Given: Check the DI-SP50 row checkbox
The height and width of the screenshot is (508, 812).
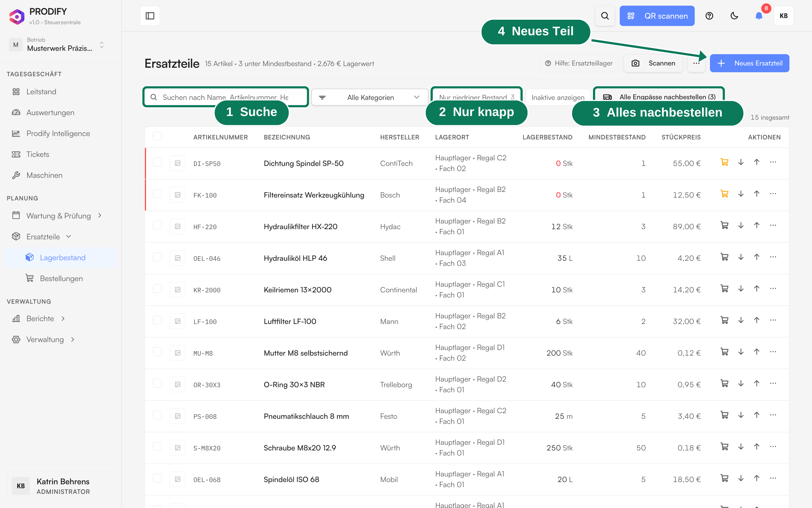Looking at the screenshot, I should coord(157,162).
